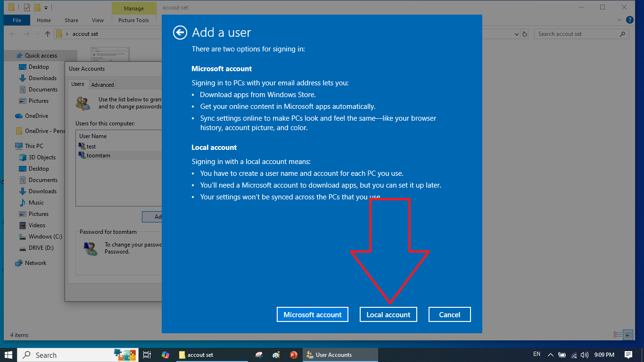The height and width of the screenshot is (362, 644).
Task: Click the New folder icon in the title bar
Action: tap(37, 8)
